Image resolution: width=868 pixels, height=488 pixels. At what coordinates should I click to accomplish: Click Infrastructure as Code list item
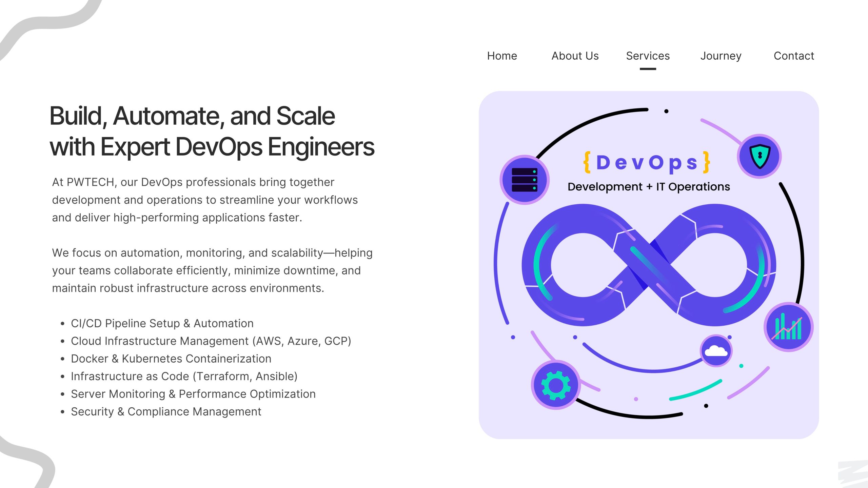point(184,376)
